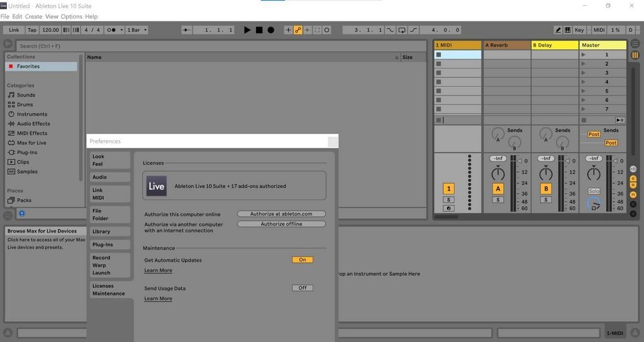Sort browser list by Name column
Image resolution: width=644 pixels, height=342 pixels.
[242, 57]
